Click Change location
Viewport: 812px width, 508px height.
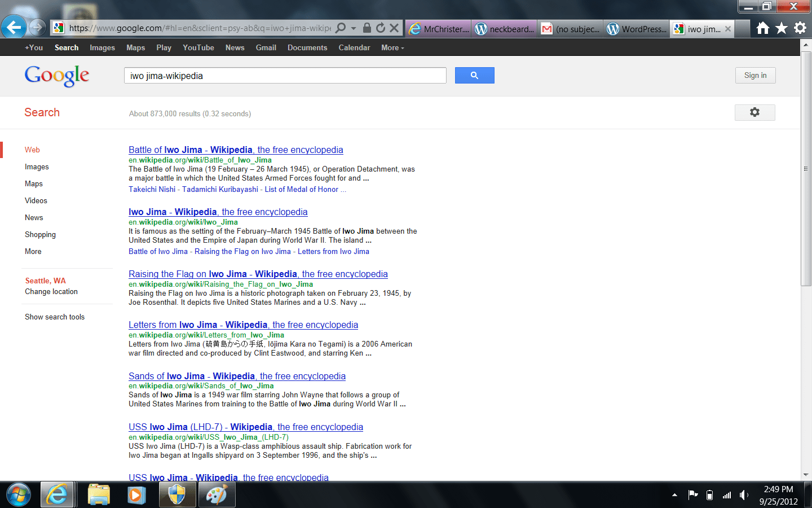[x=51, y=291]
